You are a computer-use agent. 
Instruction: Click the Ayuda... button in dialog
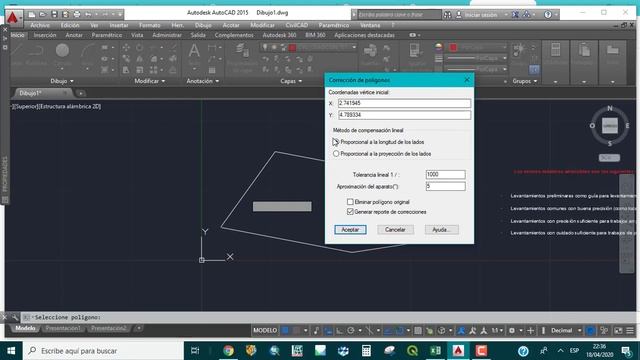(441, 230)
